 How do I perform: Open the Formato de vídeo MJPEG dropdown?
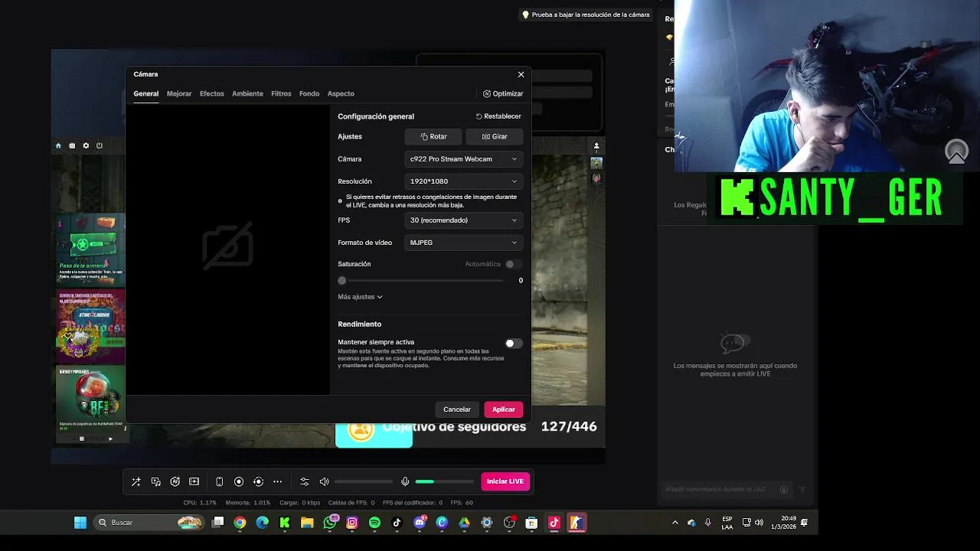[x=464, y=243]
